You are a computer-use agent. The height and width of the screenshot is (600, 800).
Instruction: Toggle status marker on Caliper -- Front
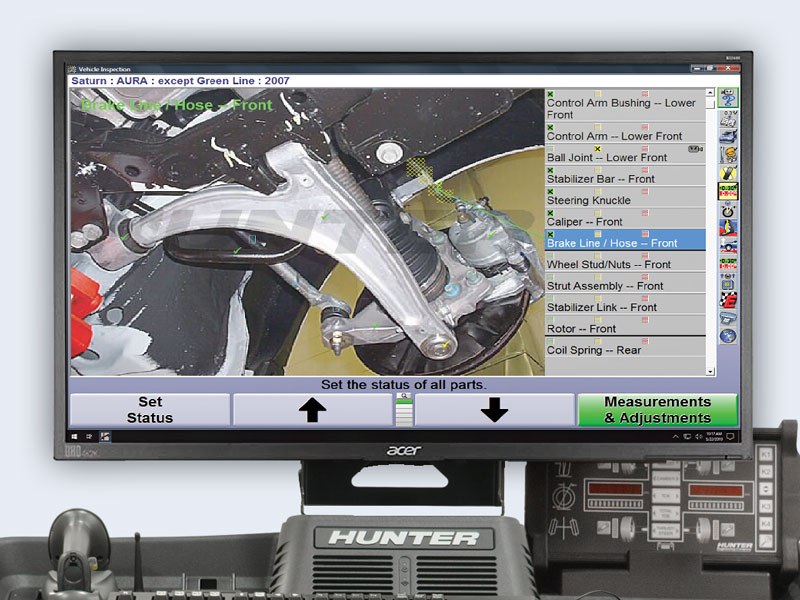click(549, 215)
